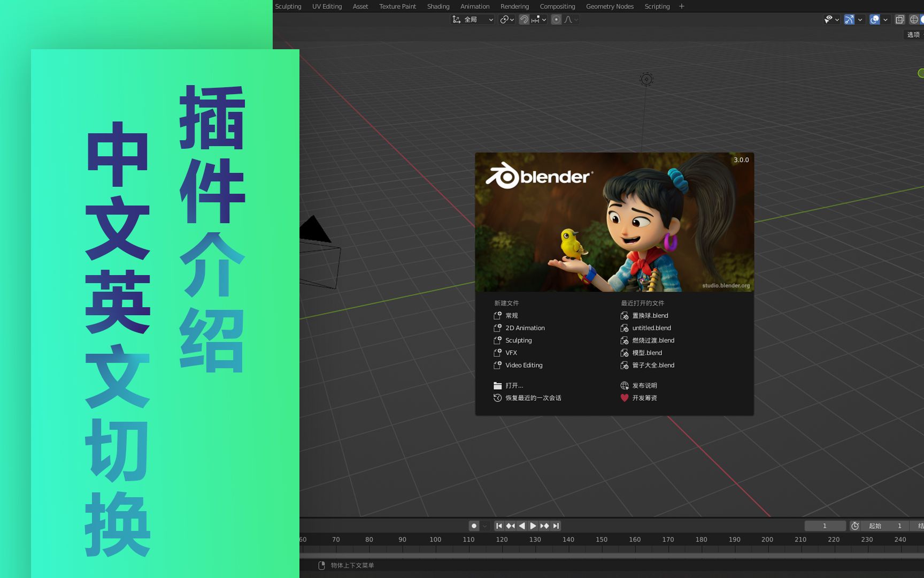
Task: Expand the gizmo options arrow
Action: [x=860, y=20]
